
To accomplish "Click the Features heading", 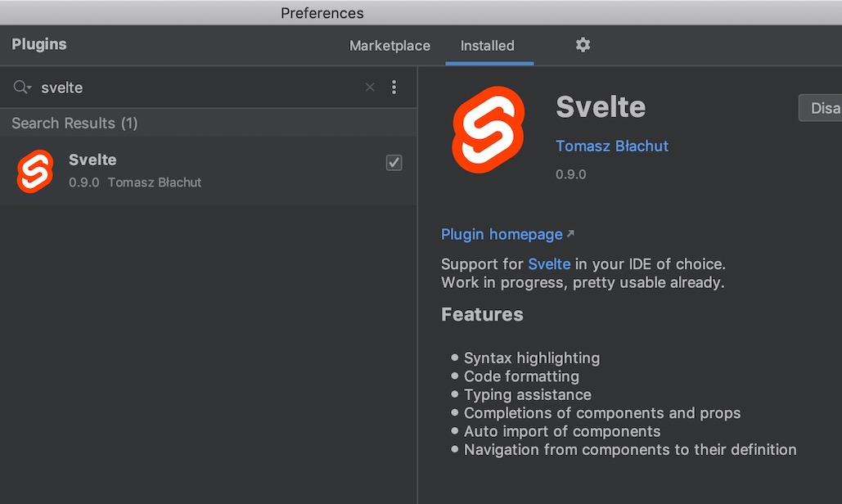I will click(x=482, y=314).
